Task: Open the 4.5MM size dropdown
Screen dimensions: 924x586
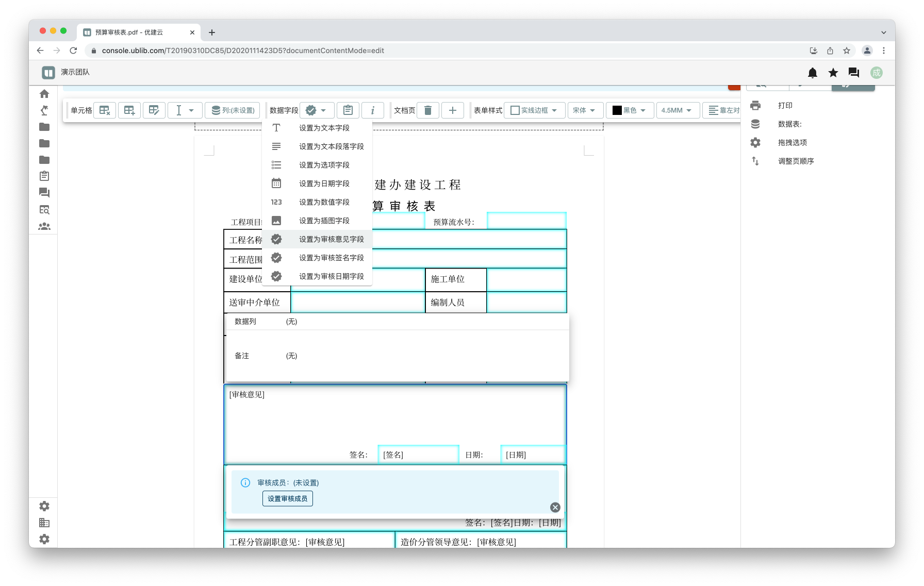Action: coord(677,110)
